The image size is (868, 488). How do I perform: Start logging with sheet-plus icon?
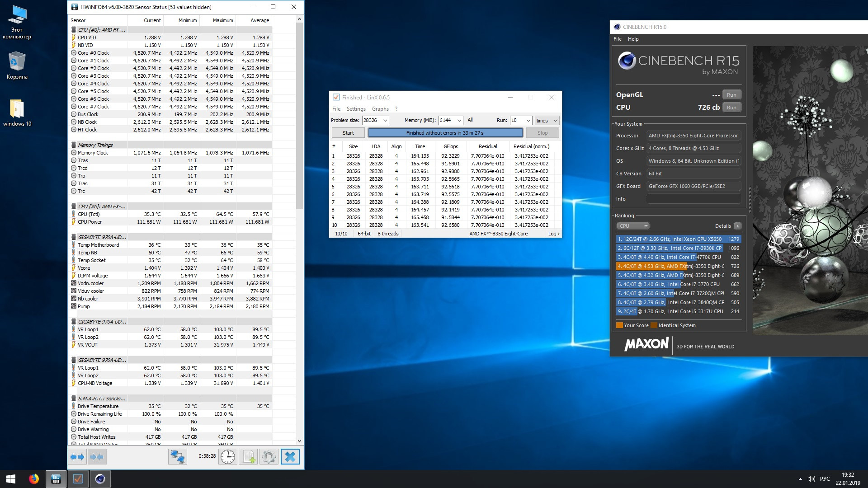pyautogui.click(x=248, y=457)
